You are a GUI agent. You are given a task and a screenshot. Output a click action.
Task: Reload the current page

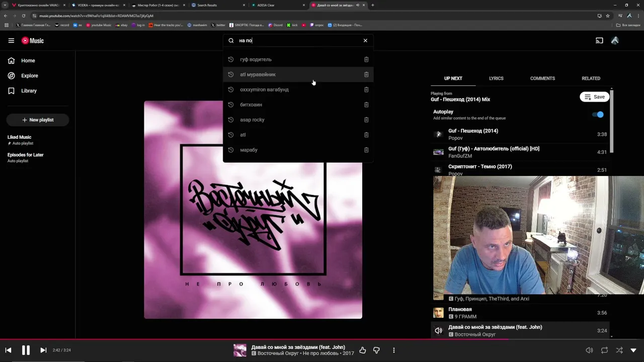pos(23,16)
